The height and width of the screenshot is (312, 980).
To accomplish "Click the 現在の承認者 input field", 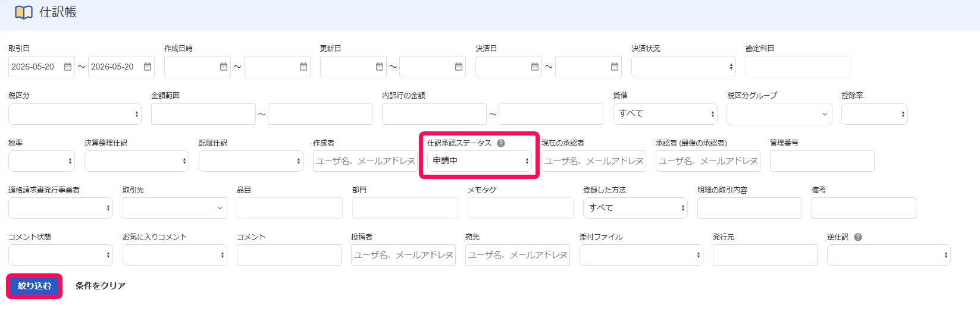I will click(x=594, y=161).
